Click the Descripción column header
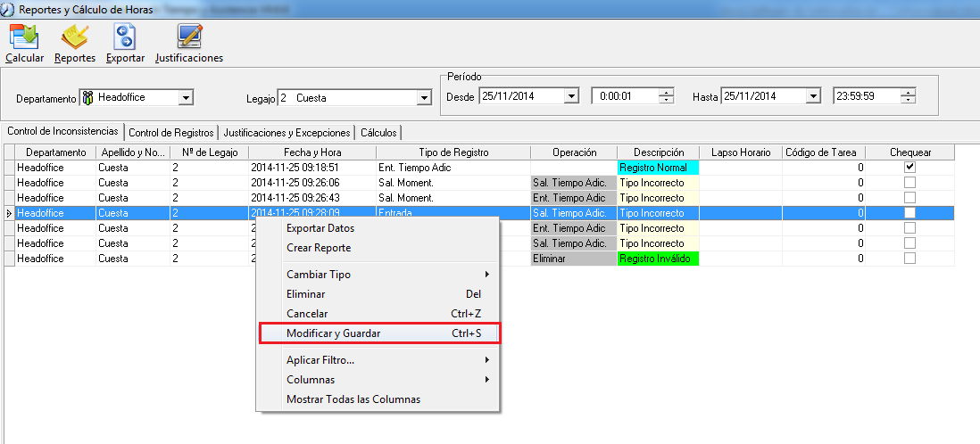The width and height of the screenshot is (980, 444). [658, 152]
